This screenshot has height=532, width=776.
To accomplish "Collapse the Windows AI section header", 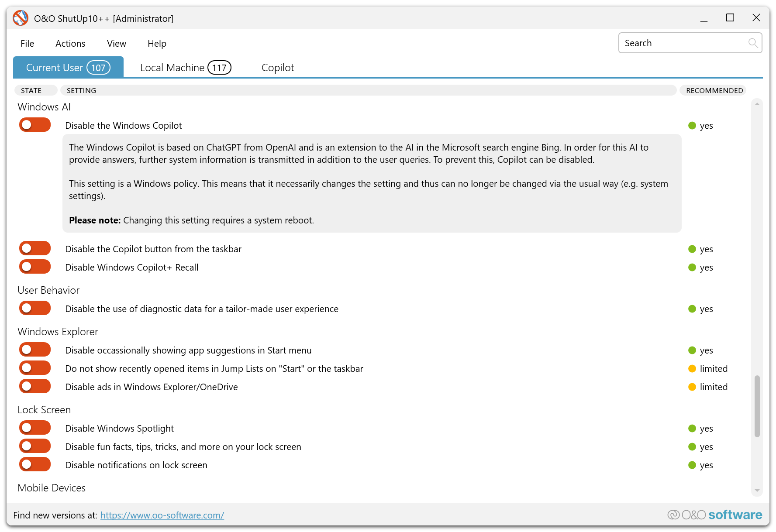I will click(x=44, y=107).
